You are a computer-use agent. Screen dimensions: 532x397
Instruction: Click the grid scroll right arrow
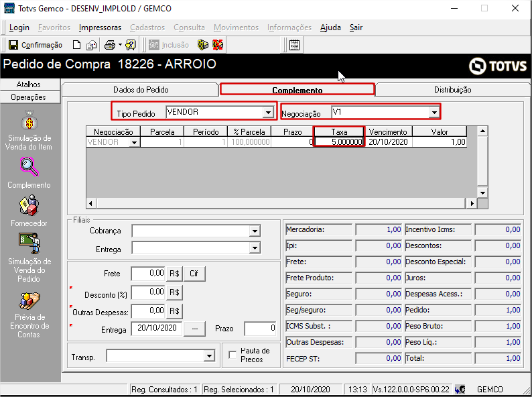[472, 203]
